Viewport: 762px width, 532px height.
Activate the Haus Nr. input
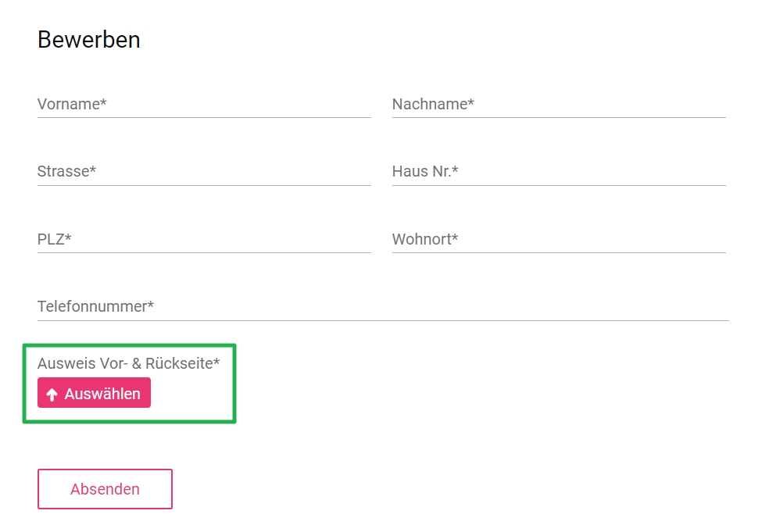point(559,172)
